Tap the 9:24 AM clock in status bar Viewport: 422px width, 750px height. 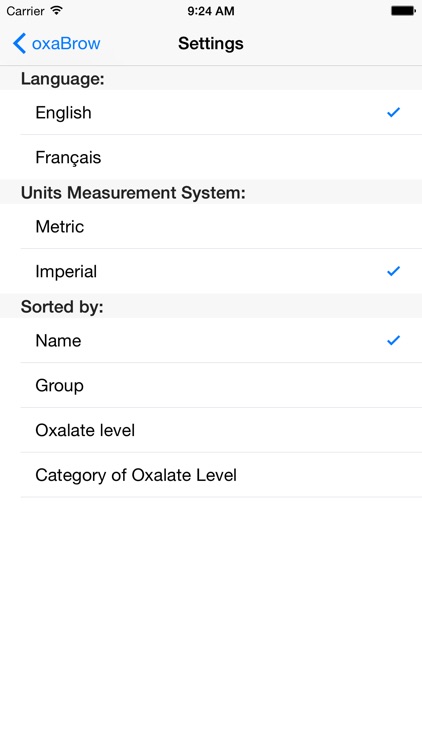(x=211, y=11)
